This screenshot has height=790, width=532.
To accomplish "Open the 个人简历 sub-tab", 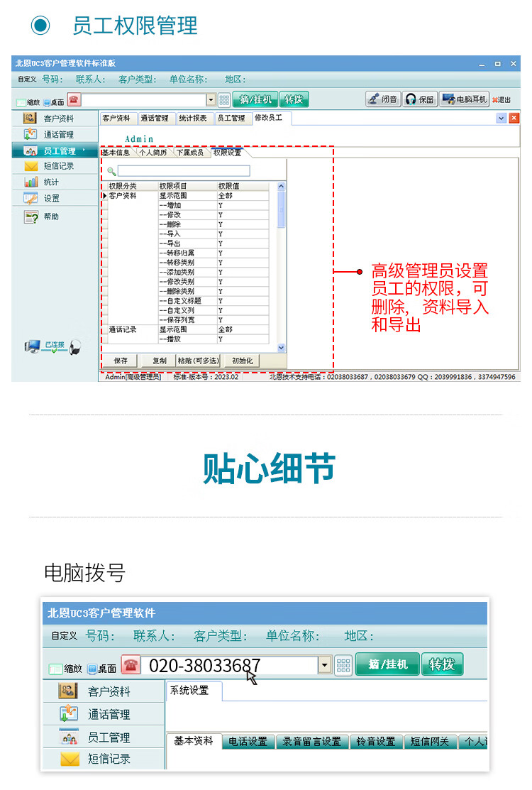I will pos(153,152).
